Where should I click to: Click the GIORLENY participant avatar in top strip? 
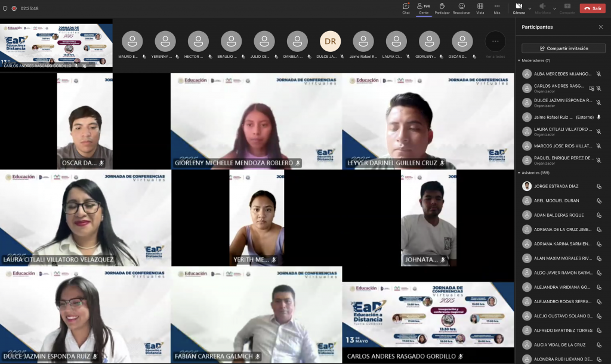pyautogui.click(x=430, y=41)
